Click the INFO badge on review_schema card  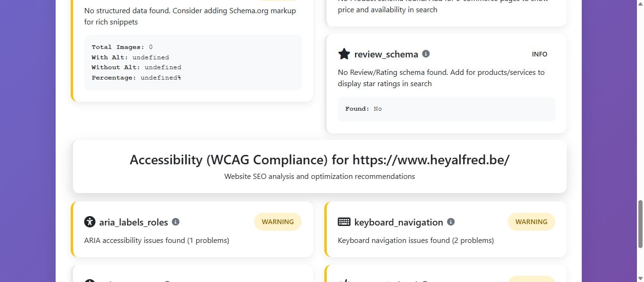tap(539, 54)
